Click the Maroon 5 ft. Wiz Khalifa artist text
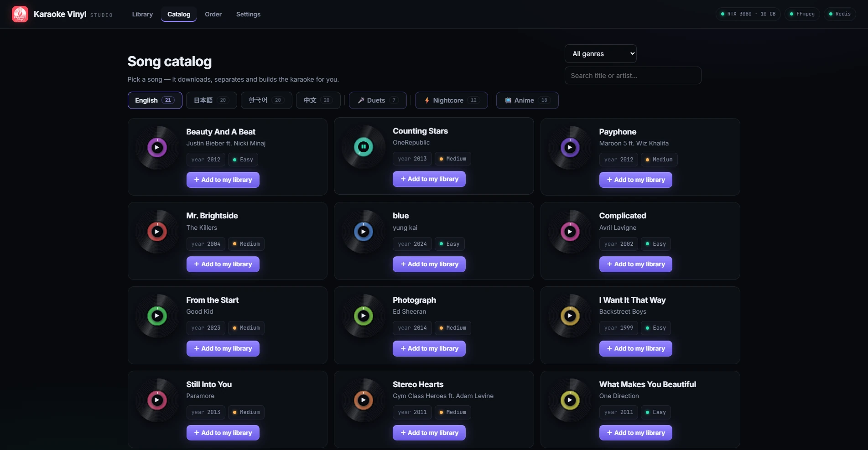 [x=634, y=143]
